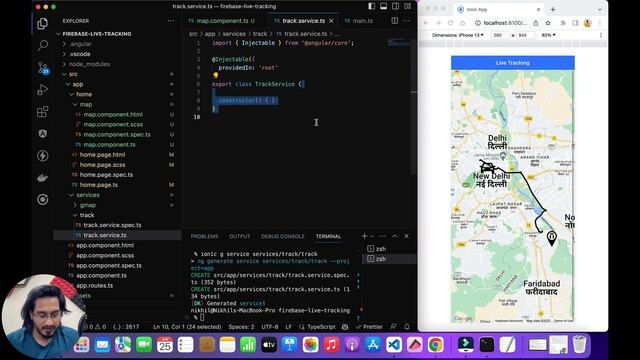The image size is (640, 360).
Task: Open Chrome extensions puzzle icon
Action: (563, 23)
